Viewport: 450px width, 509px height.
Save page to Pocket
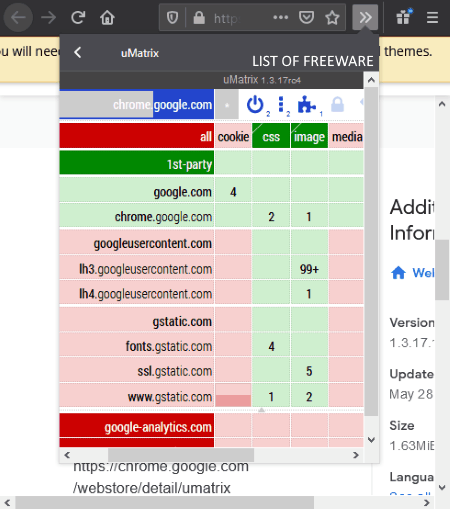click(306, 17)
